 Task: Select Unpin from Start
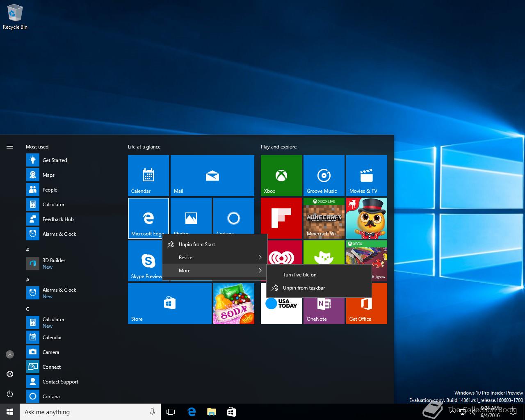point(215,244)
